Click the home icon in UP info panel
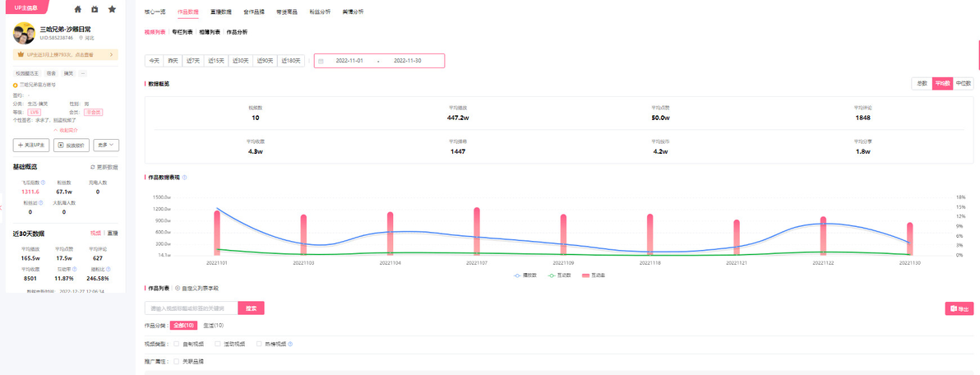 coord(77,9)
